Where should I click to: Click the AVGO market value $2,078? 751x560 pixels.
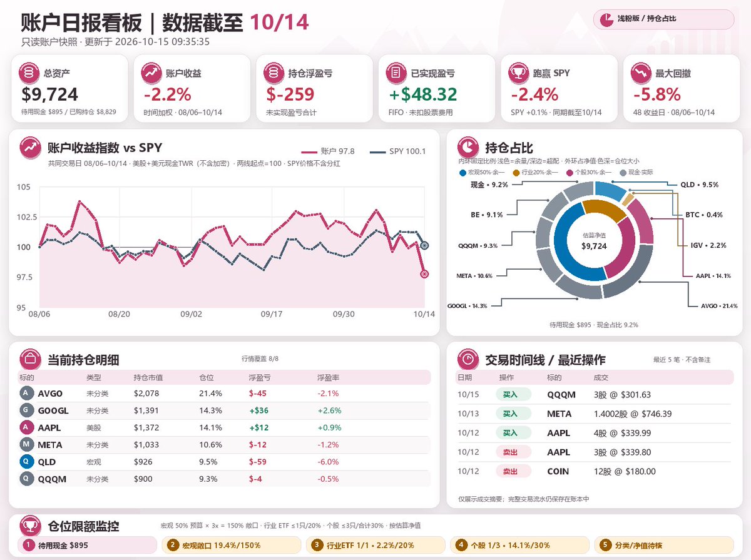pyautogui.click(x=146, y=394)
